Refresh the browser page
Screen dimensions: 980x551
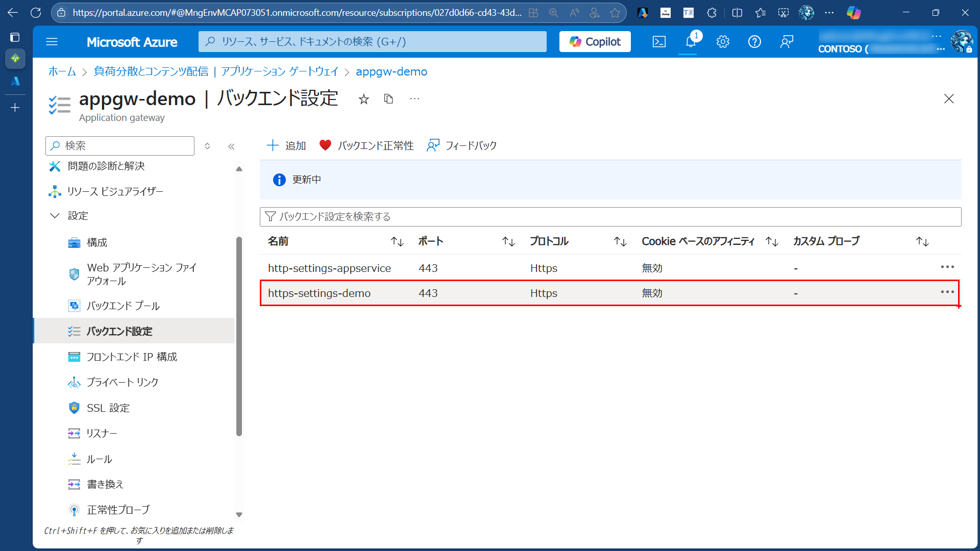36,13
